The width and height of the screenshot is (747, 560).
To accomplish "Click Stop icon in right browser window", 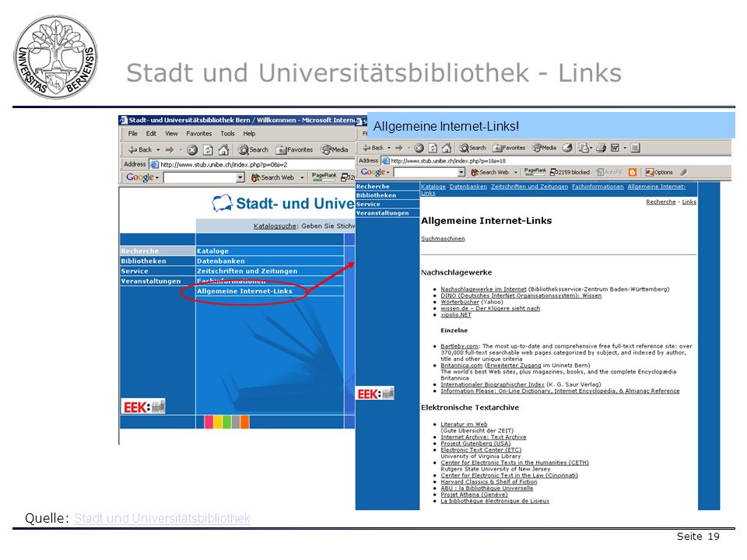I will pyautogui.click(x=419, y=148).
